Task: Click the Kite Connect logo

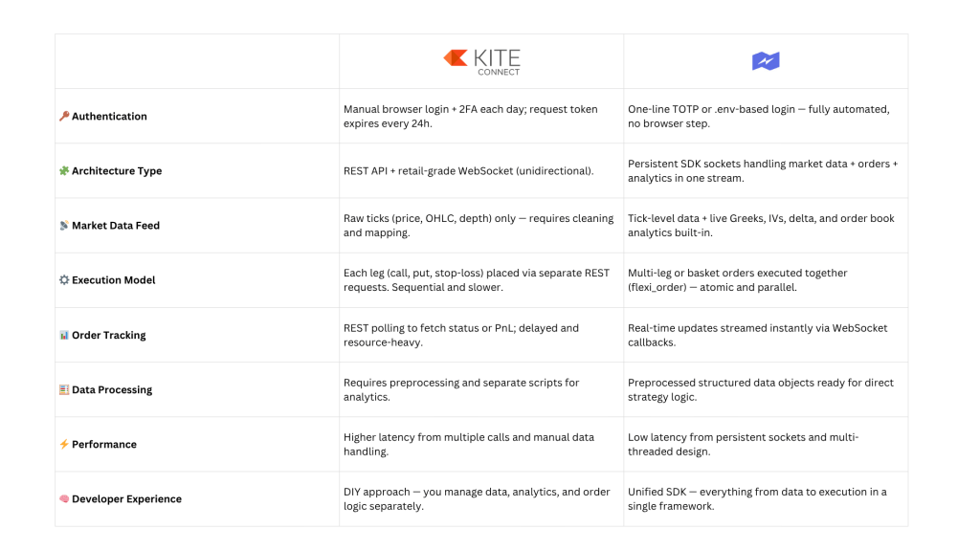Action: pos(481,61)
